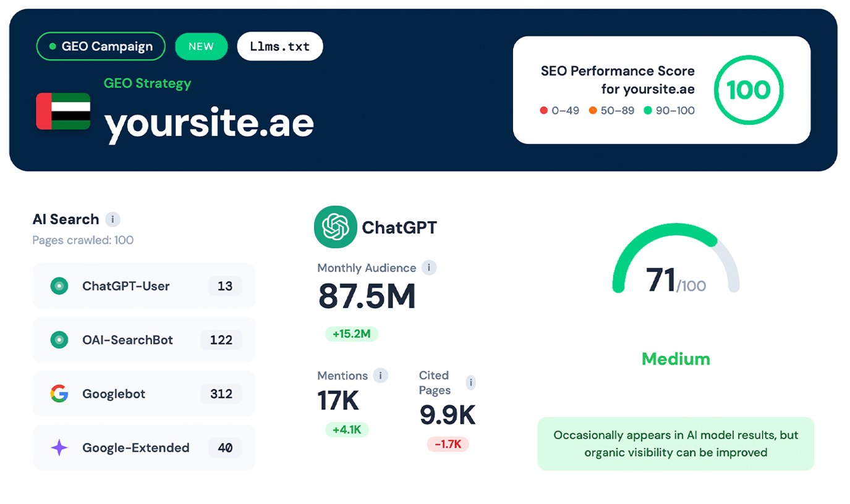850x504 pixels.
Task: Click the SEO score 100 circle
Action: (748, 90)
